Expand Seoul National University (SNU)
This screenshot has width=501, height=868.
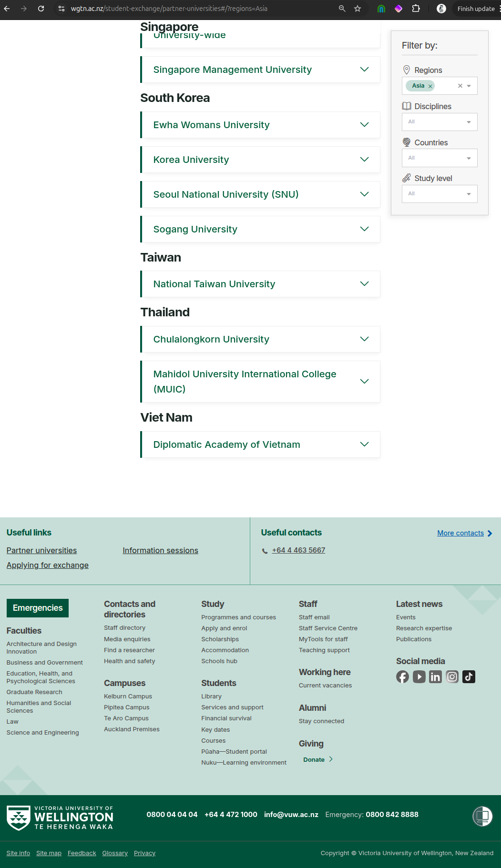click(x=260, y=194)
